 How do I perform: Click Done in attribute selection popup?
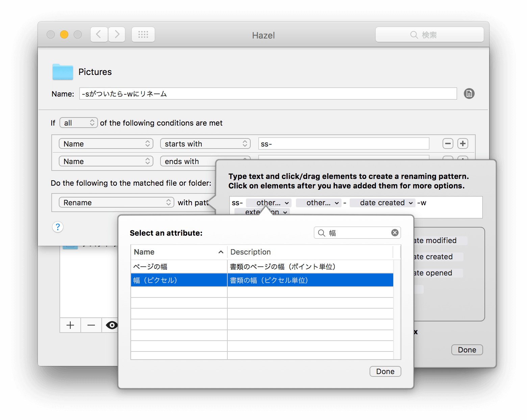click(385, 371)
